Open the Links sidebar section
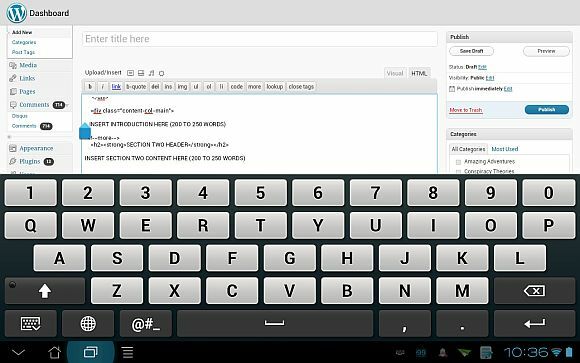580x363 pixels. tap(27, 78)
